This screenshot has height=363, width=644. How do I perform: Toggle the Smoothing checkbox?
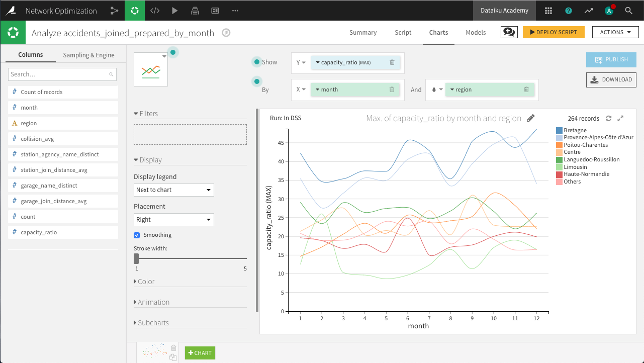(137, 235)
